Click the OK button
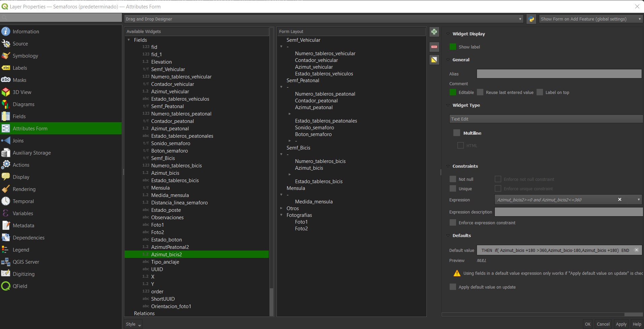 point(588,324)
